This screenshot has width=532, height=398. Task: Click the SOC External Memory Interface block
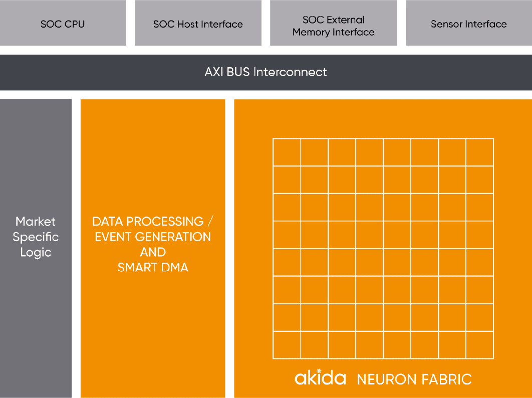click(x=334, y=23)
